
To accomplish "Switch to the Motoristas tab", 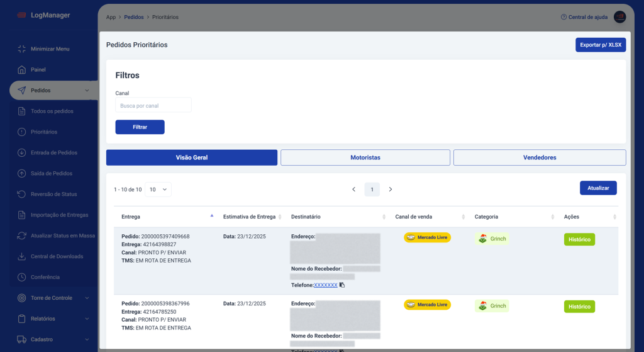I will tap(365, 157).
